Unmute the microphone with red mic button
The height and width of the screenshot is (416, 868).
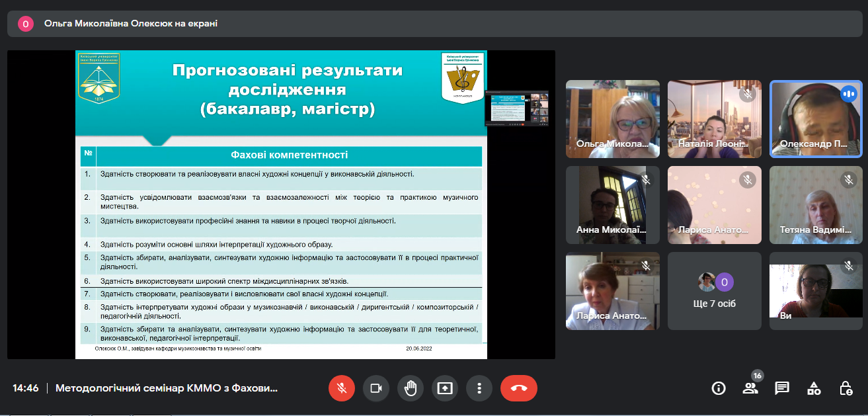(x=342, y=388)
